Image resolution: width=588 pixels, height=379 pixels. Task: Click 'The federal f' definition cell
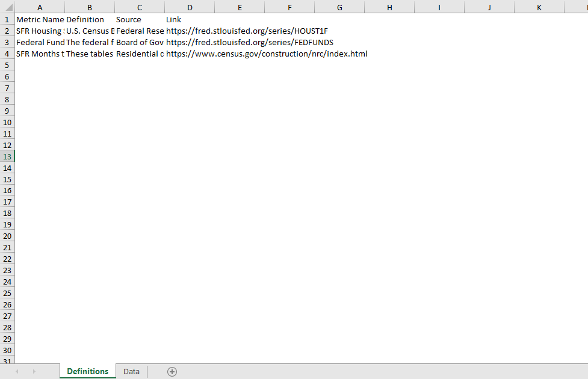(x=90, y=42)
